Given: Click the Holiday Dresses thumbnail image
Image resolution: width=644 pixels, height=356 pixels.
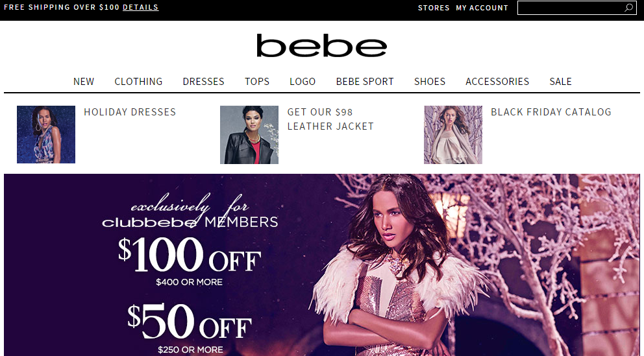Looking at the screenshot, I should (46, 134).
